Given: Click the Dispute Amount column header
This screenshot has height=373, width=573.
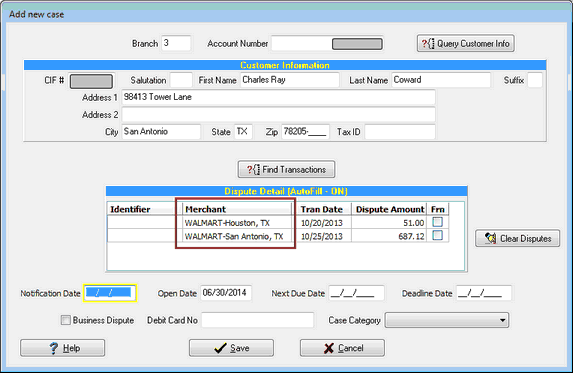Looking at the screenshot, I should point(389,209).
